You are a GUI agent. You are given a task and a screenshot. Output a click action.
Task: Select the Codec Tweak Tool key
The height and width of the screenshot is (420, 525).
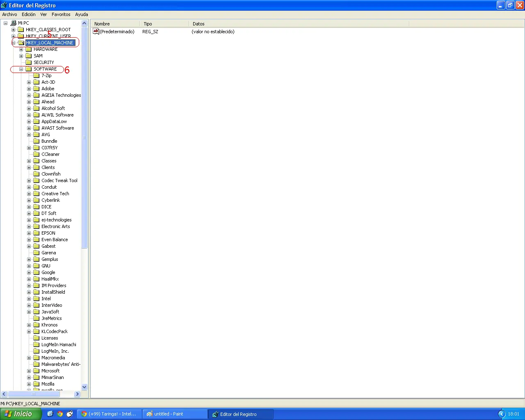59,180
